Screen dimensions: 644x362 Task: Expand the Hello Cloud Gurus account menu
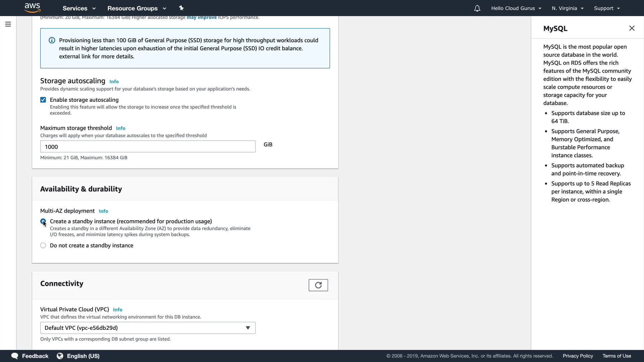coord(516,8)
